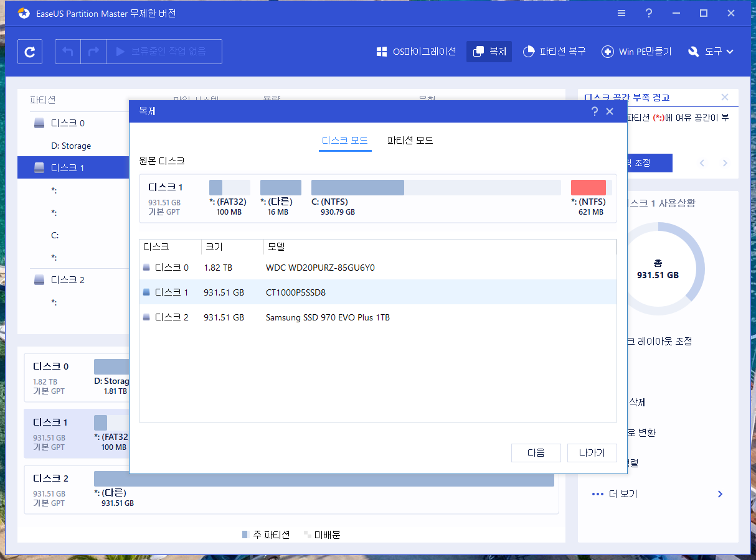
Task: Close the 복제 dialog with X
Action: pos(610,111)
